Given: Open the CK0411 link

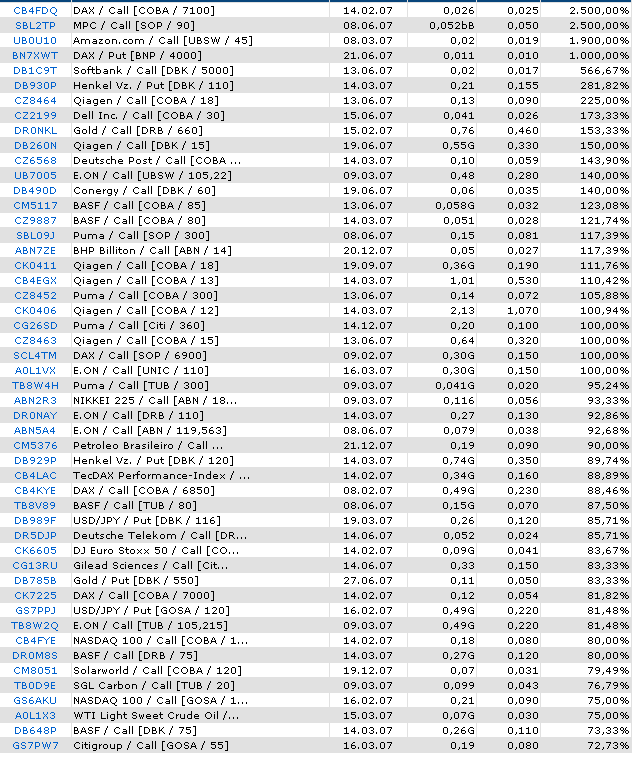Looking at the screenshot, I should pyautogui.click(x=35, y=265).
